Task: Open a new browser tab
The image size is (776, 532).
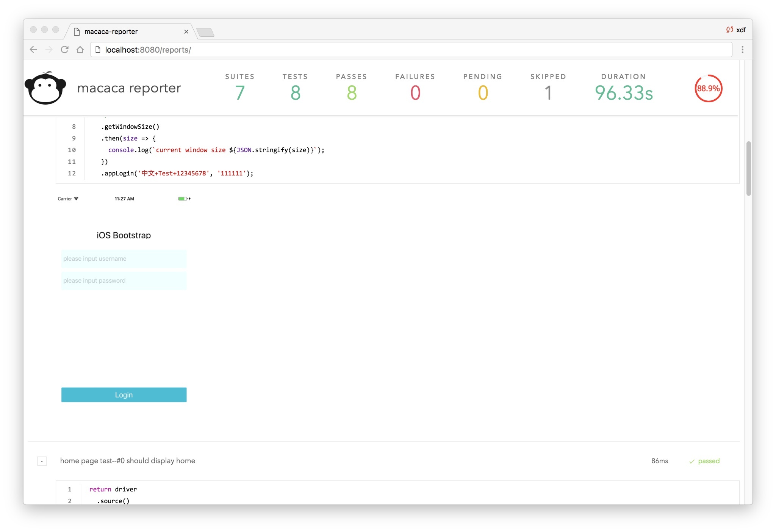Action: [206, 33]
